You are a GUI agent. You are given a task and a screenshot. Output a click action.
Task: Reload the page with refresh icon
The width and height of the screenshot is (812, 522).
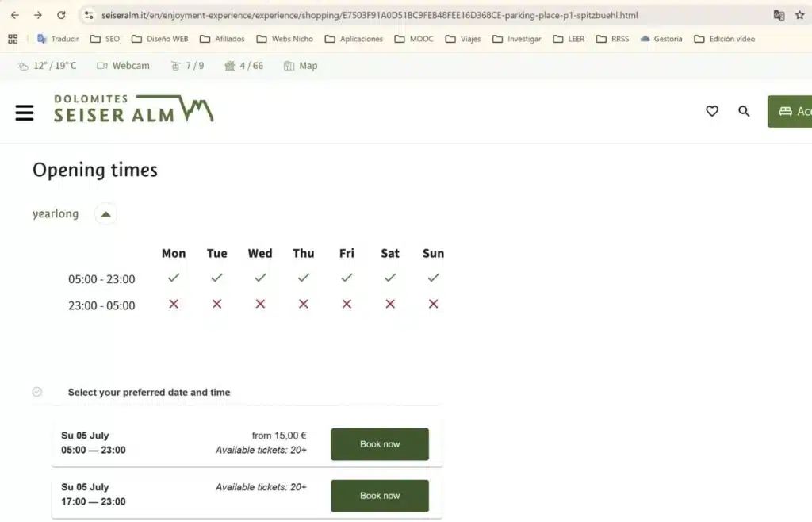(61, 15)
